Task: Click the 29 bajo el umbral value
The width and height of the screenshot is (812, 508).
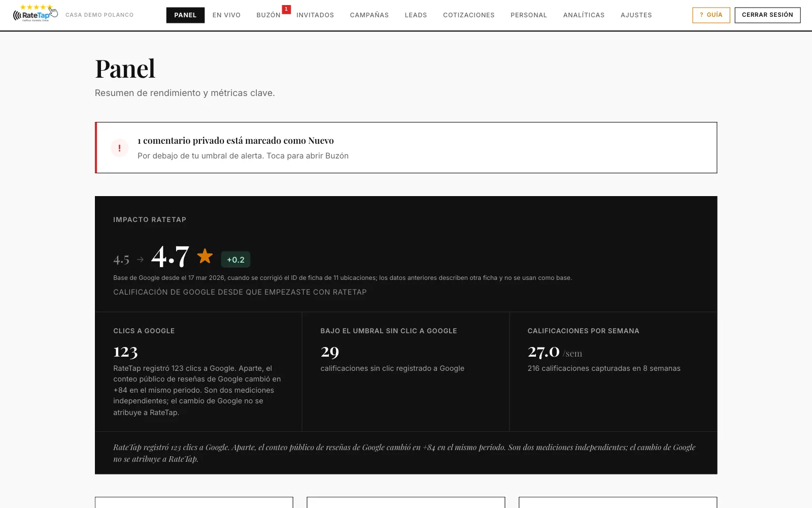Action: pyautogui.click(x=330, y=352)
